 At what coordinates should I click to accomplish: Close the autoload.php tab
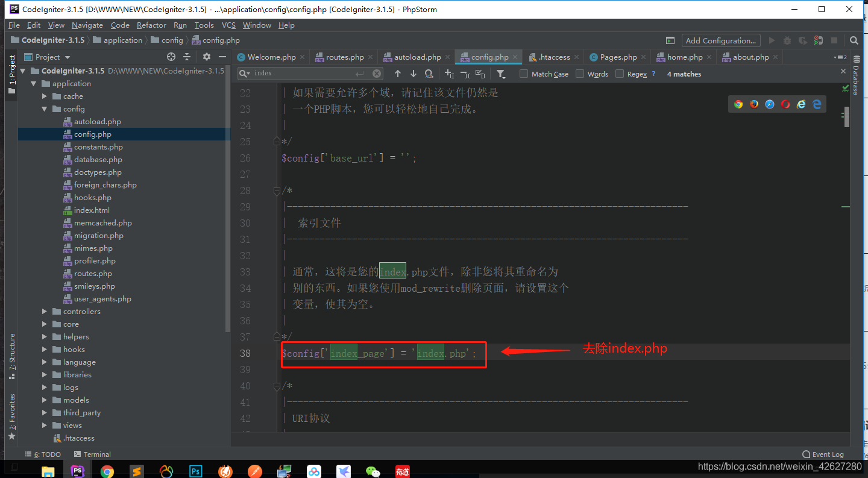pos(447,57)
